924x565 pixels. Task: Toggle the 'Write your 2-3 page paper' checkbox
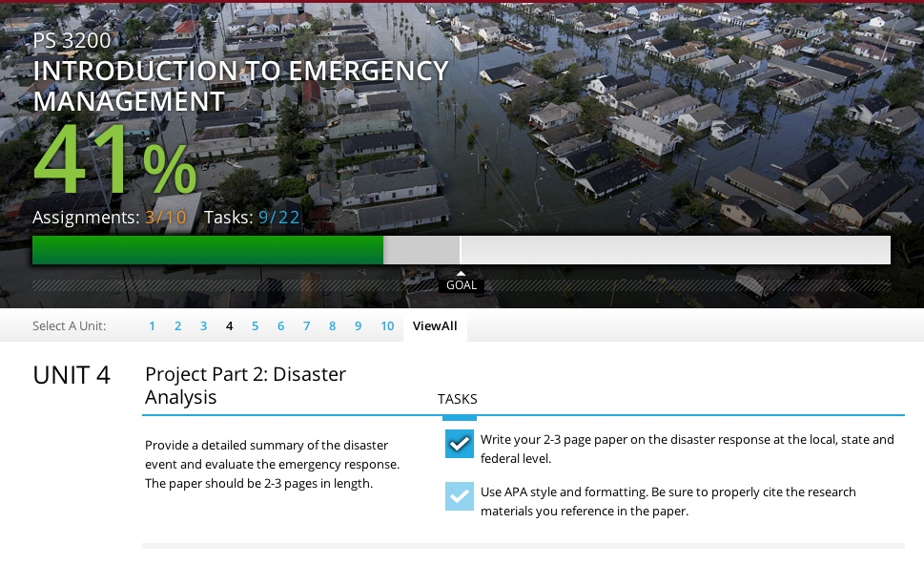click(x=459, y=444)
